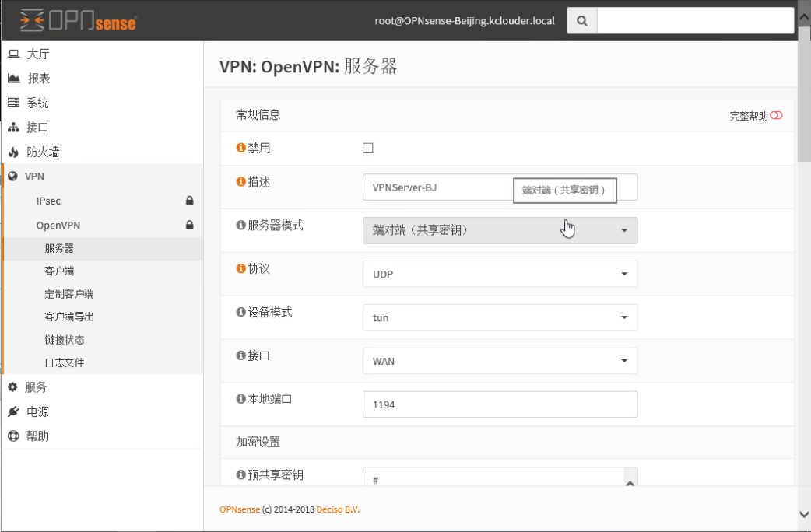Show help info icon for 协议

point(240,268)
